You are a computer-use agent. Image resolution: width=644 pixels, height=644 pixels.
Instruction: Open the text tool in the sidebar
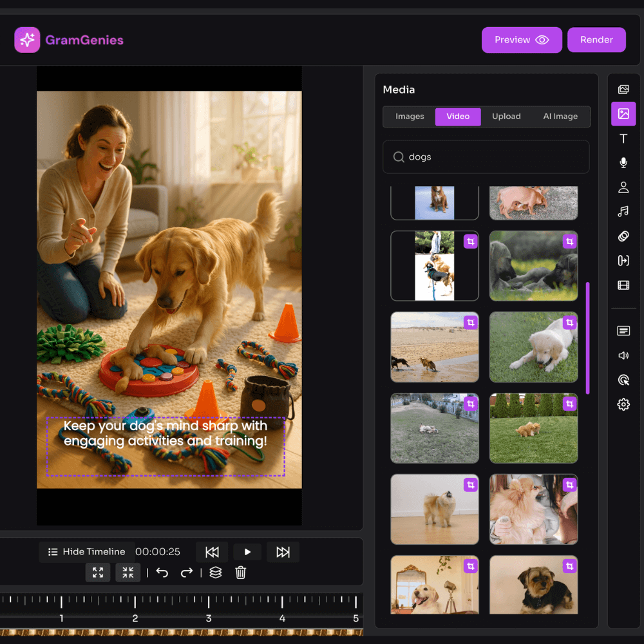click(623, 138)
